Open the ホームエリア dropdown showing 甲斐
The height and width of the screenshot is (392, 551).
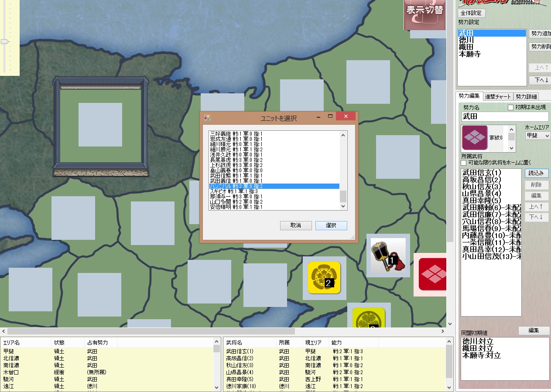coord(537,136)
